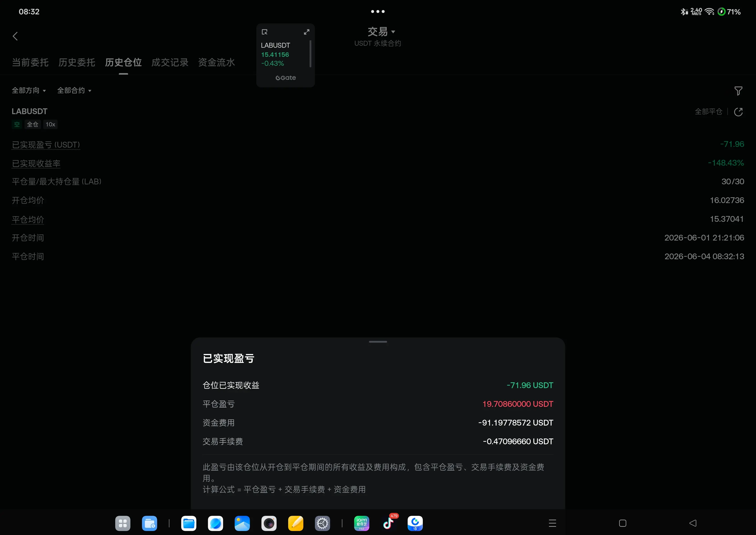The image size is (756, 535).
Task: Open the app launcher grid in dock
Action: (x=123, y=523)
